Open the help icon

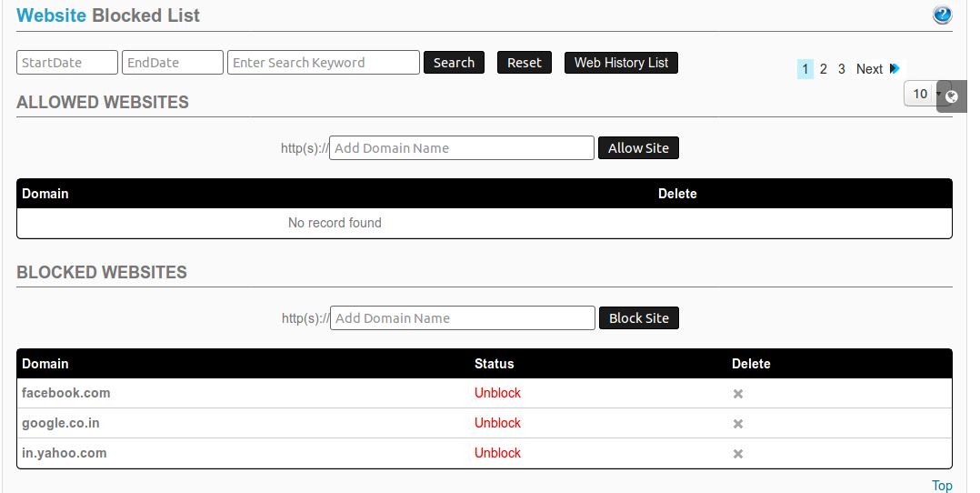point(942,15)
